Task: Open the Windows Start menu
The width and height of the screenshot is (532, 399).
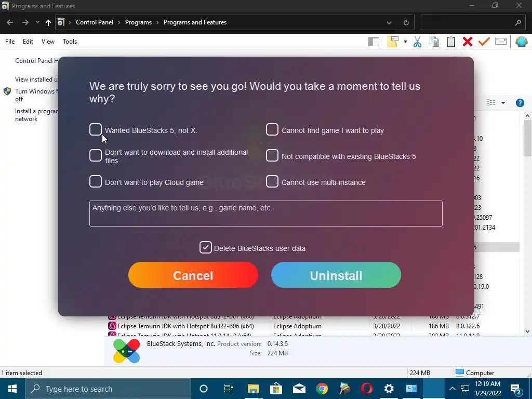Action: click(x=12, y=389)
